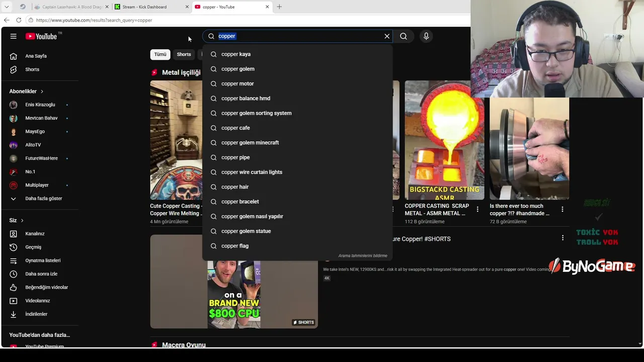Open "Cute Copper Casting" video title
The height and width of the screenshot is (362, 644).
coord(176,210)
